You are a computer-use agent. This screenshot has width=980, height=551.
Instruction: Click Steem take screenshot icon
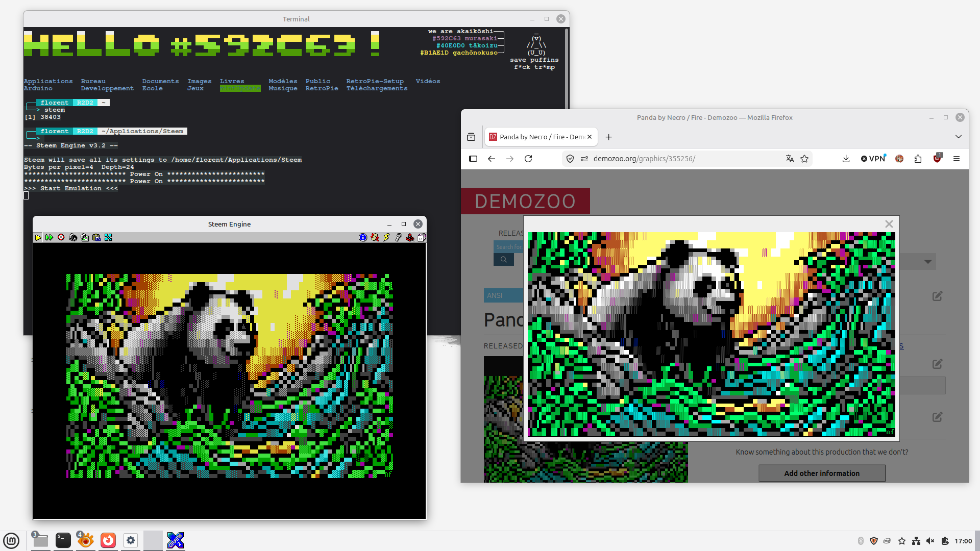tap(85, 237)
